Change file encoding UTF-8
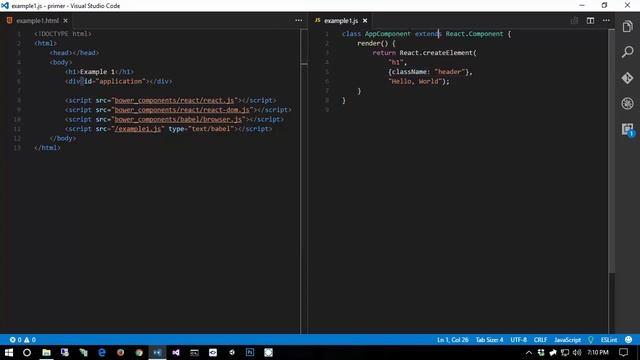 [519, 340]
